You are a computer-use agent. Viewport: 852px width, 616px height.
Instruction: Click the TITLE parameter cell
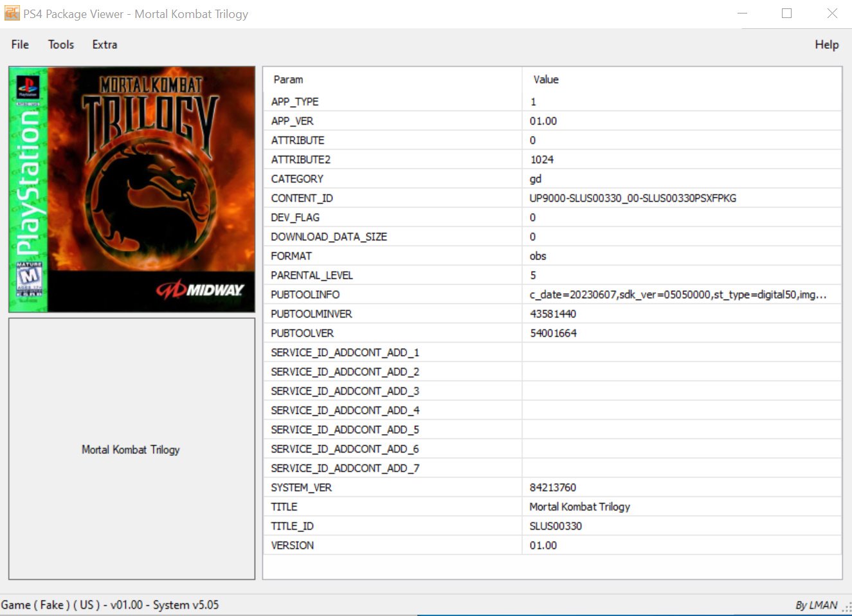coord(392,507)
